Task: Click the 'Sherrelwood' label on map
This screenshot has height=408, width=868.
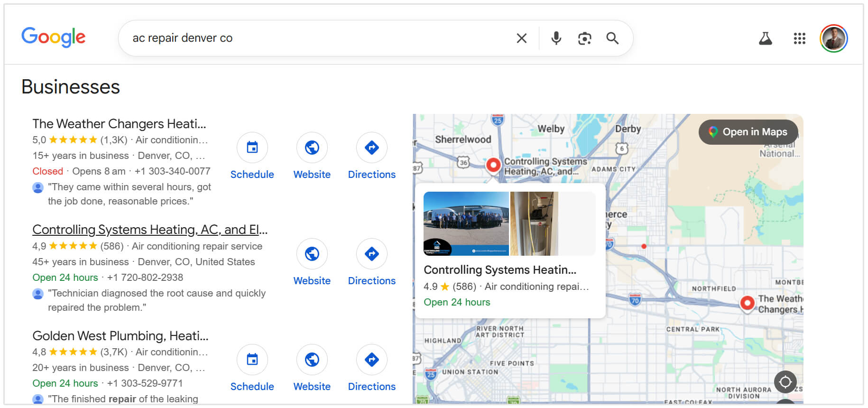Action: [x=463, y=139]
